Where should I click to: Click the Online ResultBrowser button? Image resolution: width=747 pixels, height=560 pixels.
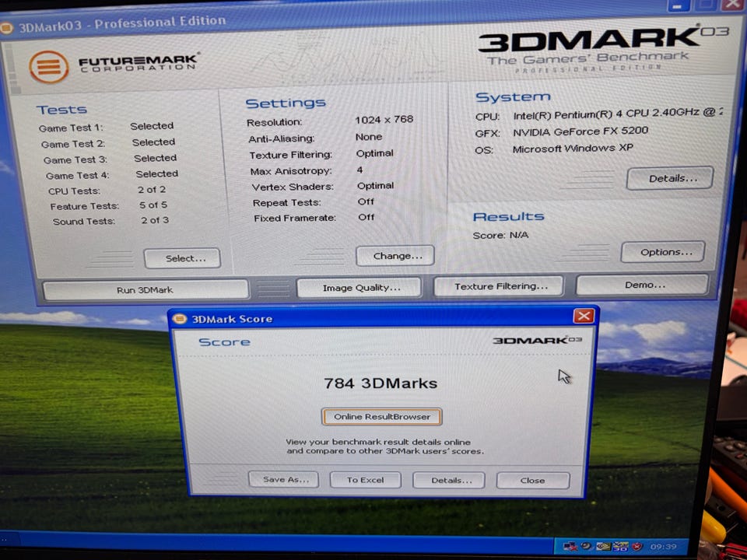(x=382, y=417)
